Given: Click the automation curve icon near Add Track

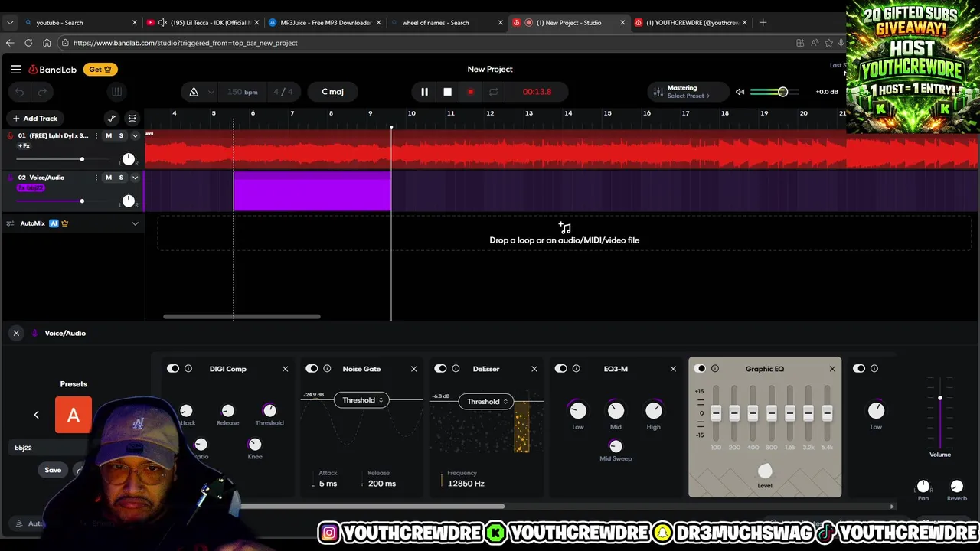Looking at the screenshot, I should [112, 118].
